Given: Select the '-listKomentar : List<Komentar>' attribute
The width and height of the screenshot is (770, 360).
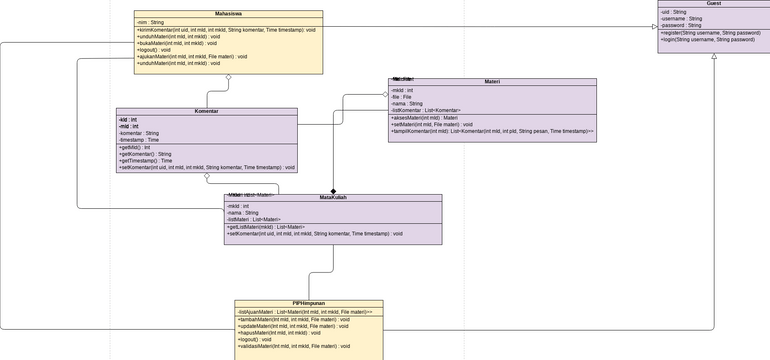Looking at the screenshot, I should click(x=426, y=111).
